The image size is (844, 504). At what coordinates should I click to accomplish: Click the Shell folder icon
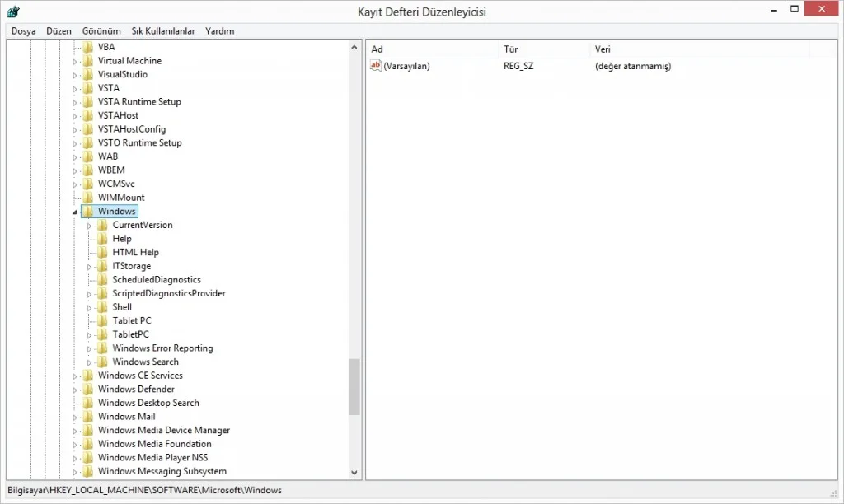click(102, 307)
